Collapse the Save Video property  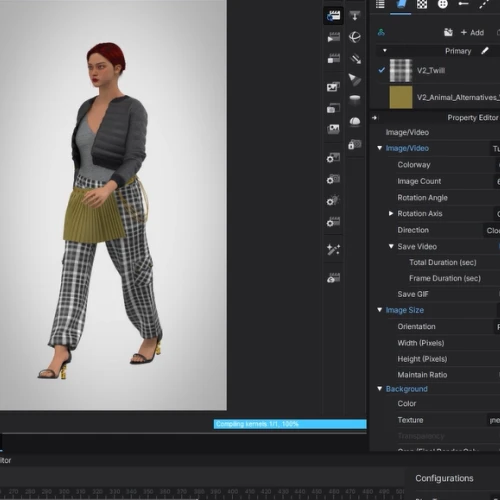click(391, 246)
